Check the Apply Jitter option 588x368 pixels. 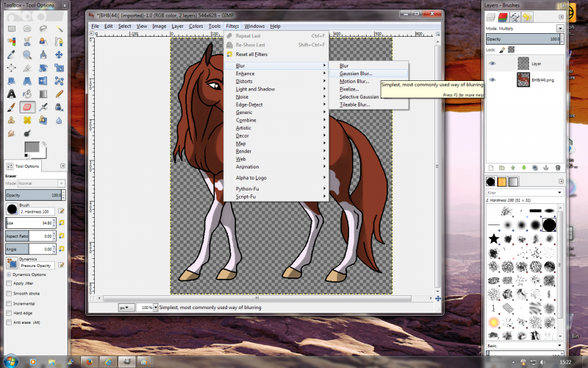click(x=9, y=283)
